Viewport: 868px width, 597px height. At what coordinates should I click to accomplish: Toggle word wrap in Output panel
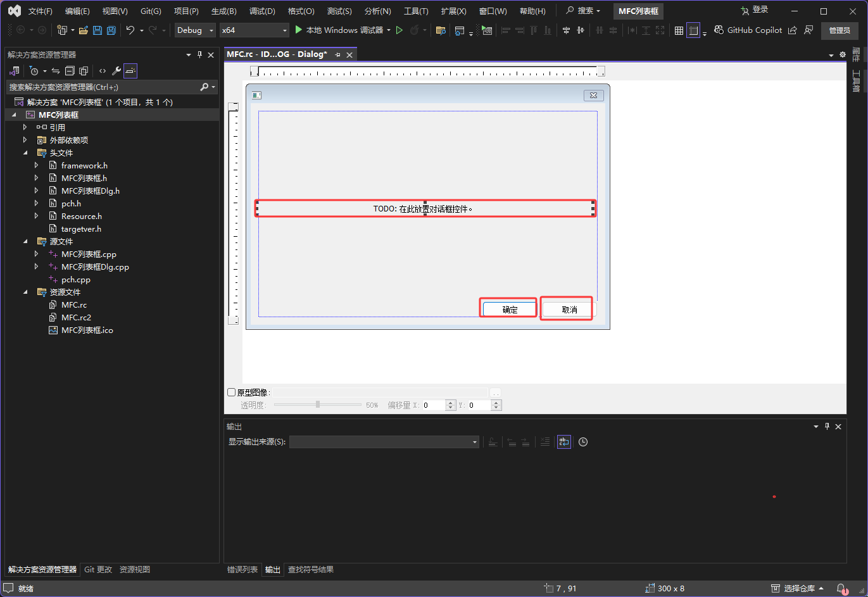coord(564,442)
